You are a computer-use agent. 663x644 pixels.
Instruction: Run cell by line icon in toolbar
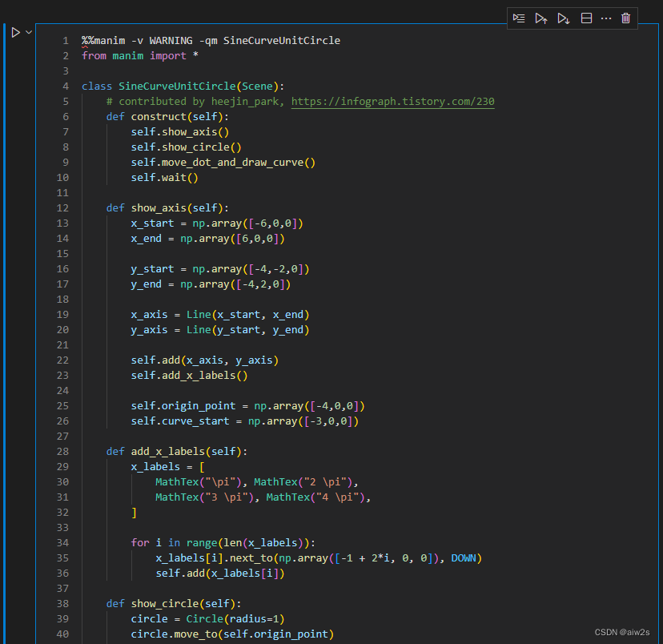519,18
